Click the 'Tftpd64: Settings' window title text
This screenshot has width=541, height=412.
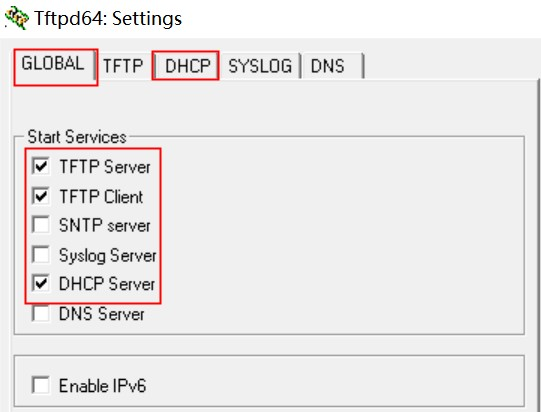108,18
